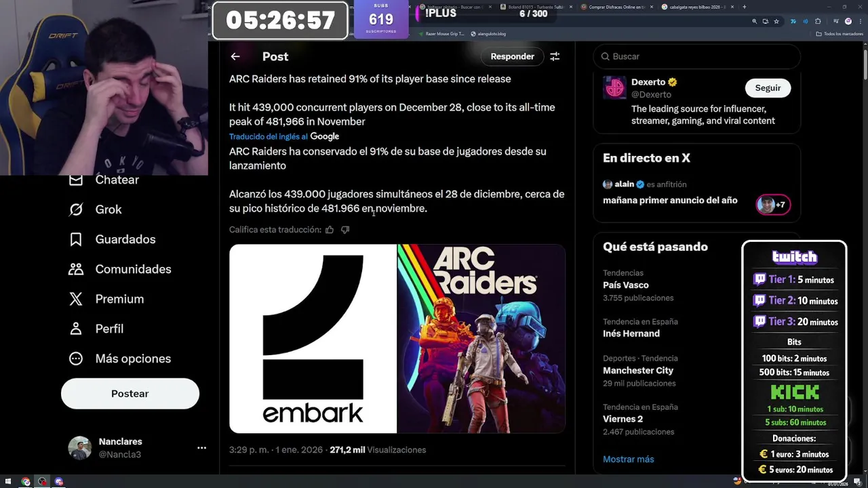Viewport: 868px width, 488px height.
Task: Click the Premium X logo icon
Action: (76, 299)
